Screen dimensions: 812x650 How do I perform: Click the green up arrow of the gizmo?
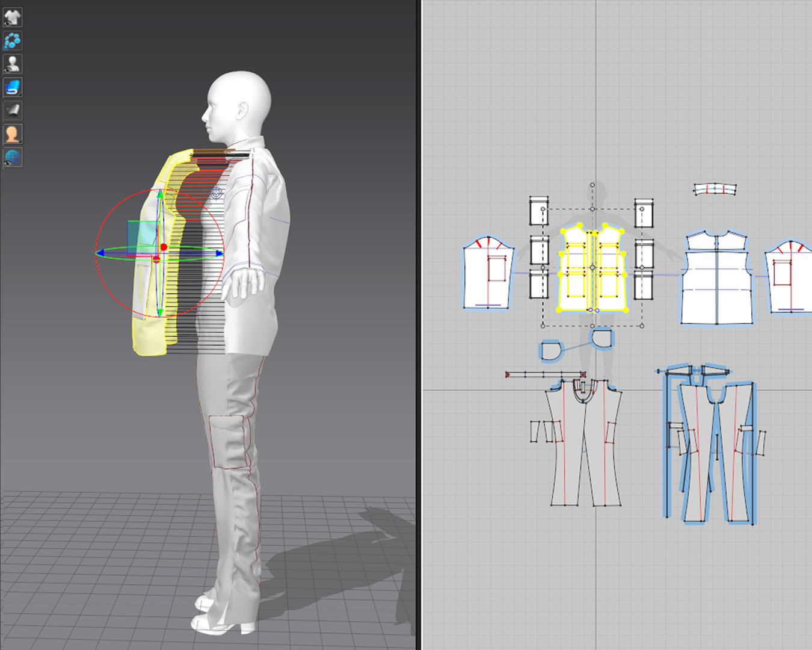click(160, 195)
